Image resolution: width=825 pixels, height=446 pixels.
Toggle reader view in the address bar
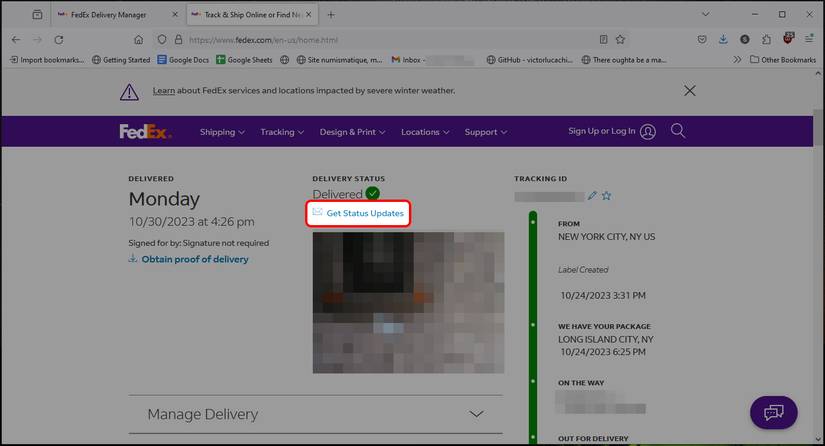(603, 39)
